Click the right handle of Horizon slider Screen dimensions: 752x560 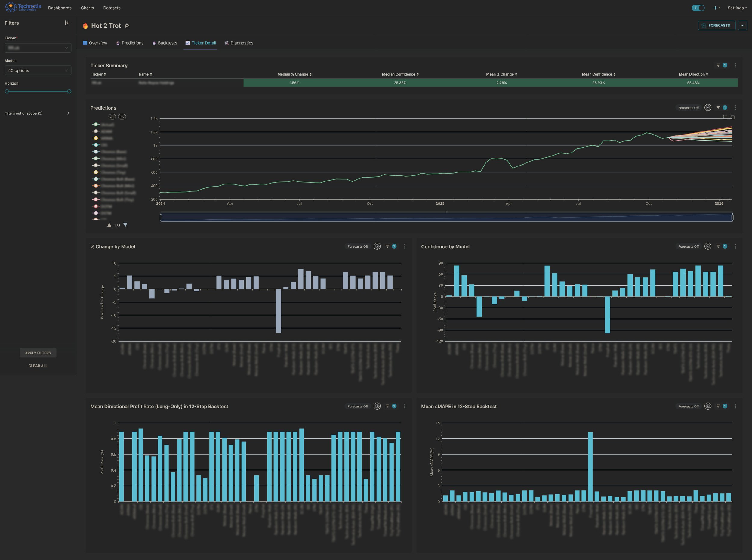tap(69, 91)
